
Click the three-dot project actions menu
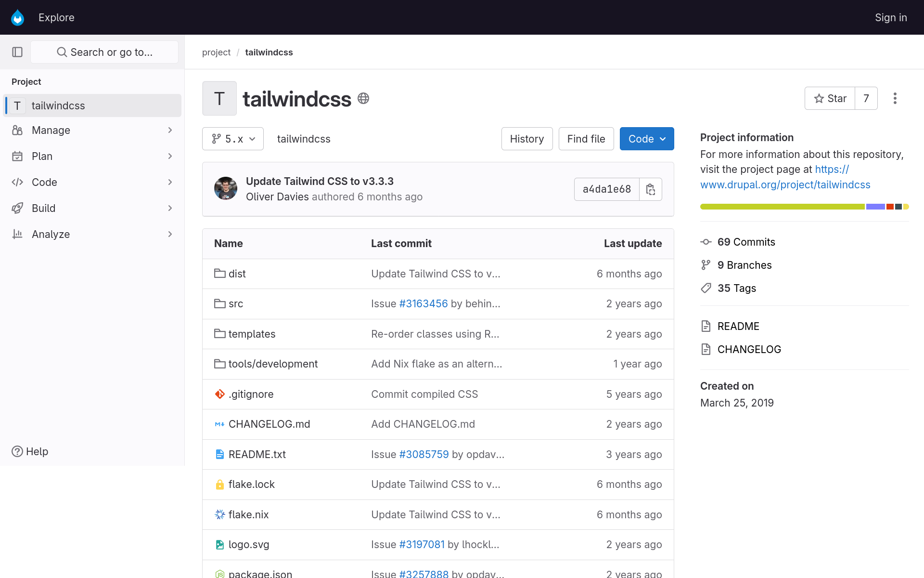click(x=895, y=98)
